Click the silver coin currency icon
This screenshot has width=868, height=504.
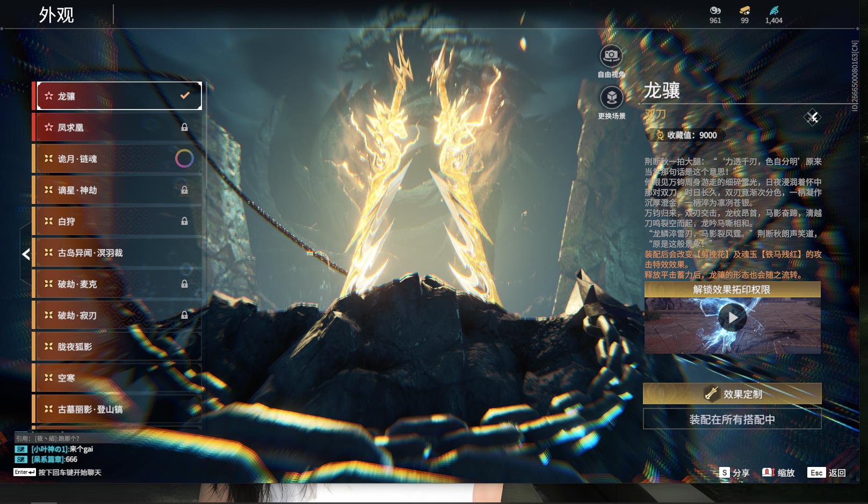[x=715, y=10]
